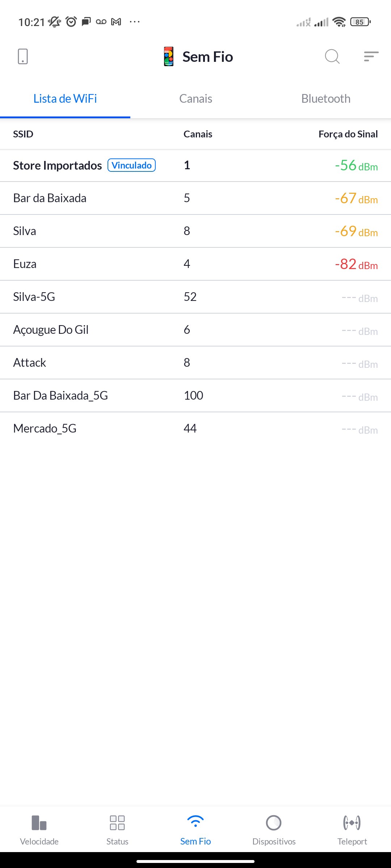Tap the Vinculado badge
Viewport: 391px width, 868px height.
coord(131,165)
